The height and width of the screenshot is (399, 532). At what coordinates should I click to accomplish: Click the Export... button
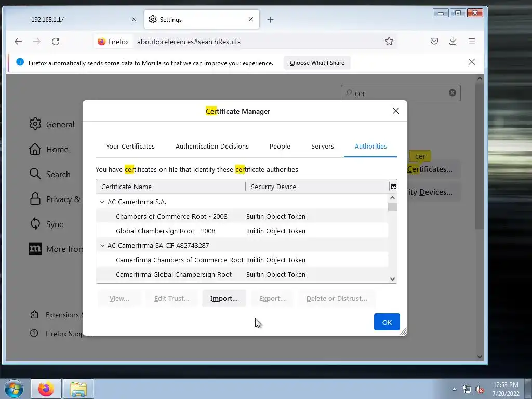(x=272, y=298)
